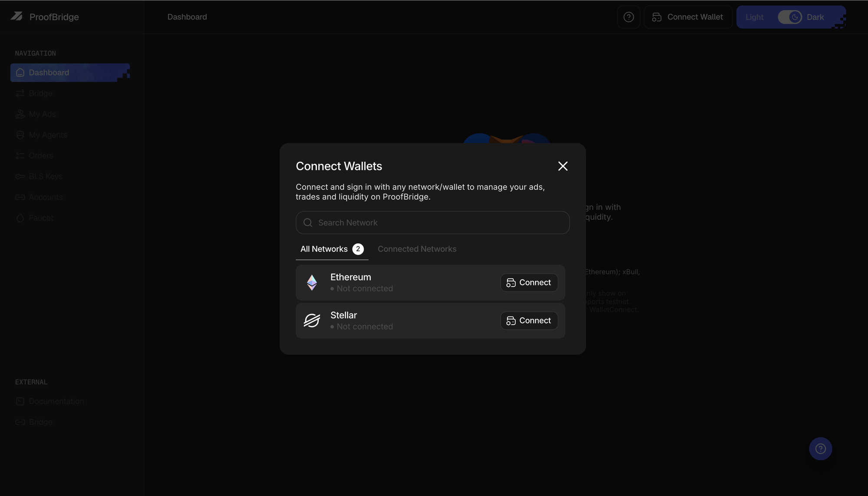Open the Orders page
Image resolution: width=868 pixels, height=496 pixels.
pyautogui.click(x=70, y=156)
